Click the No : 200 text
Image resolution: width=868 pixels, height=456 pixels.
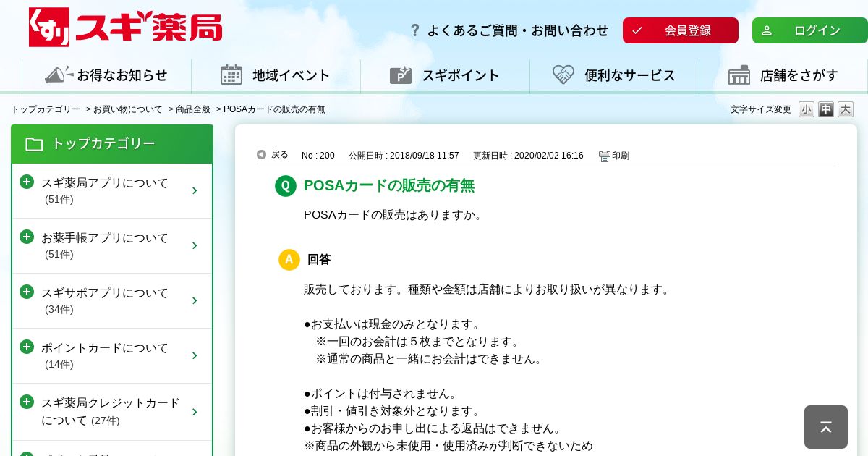[318, 156]
